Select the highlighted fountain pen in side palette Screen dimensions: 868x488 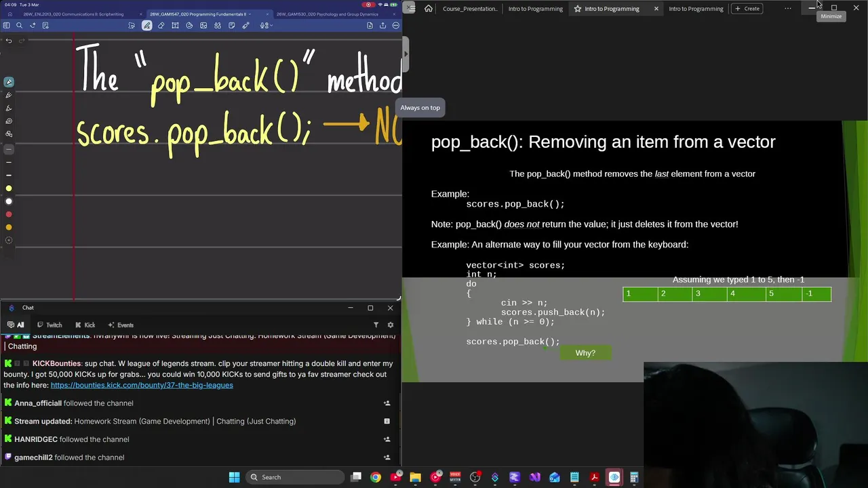click(x=9, y=82)
